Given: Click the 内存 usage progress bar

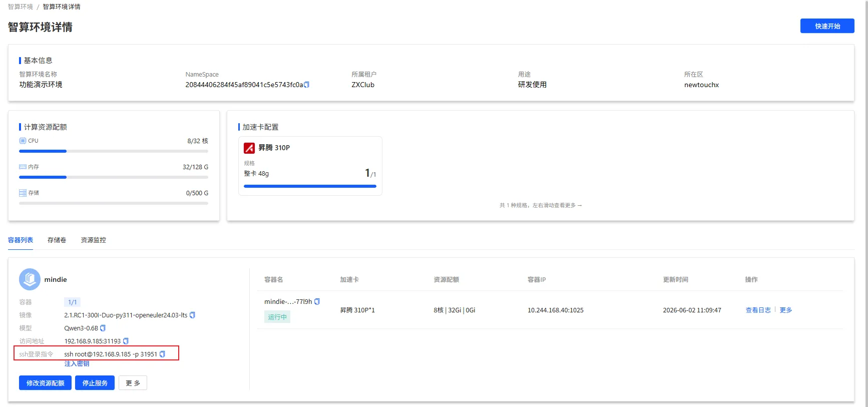Looking at the screenshot, I should (114, 177).
